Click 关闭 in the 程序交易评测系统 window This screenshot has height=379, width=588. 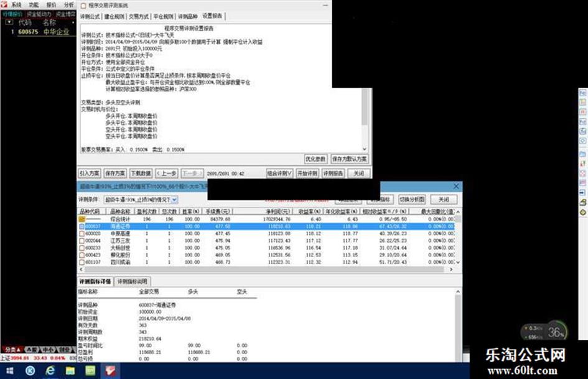[x=359, y=174]
